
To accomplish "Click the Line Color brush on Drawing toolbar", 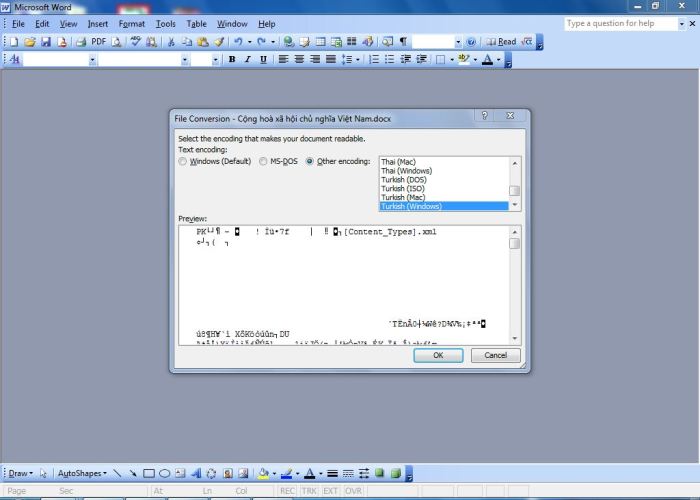I will (x=287, y=474).
